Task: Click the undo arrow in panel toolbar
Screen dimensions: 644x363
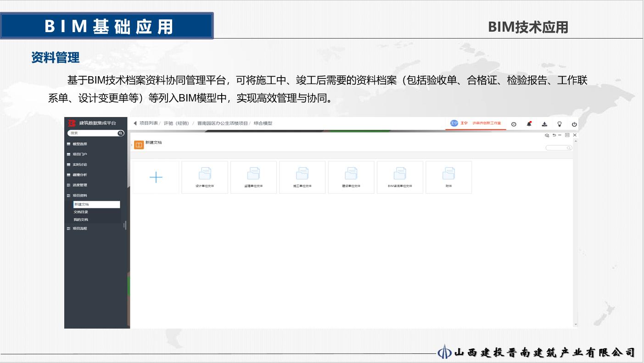Action: click(x=554, y=135)
